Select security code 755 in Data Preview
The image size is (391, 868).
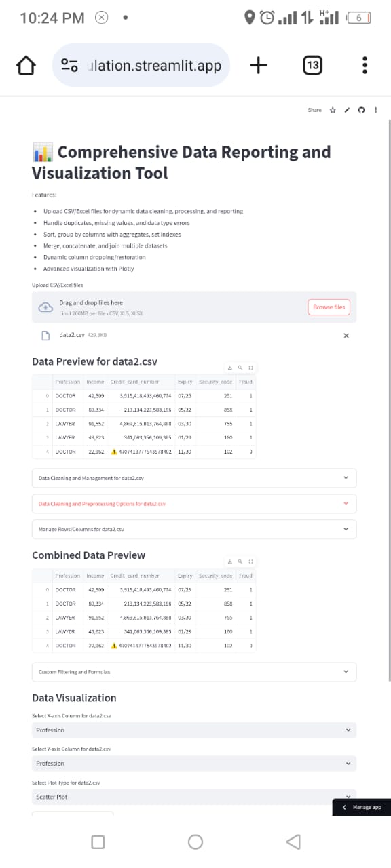click(x=216, y=423)
